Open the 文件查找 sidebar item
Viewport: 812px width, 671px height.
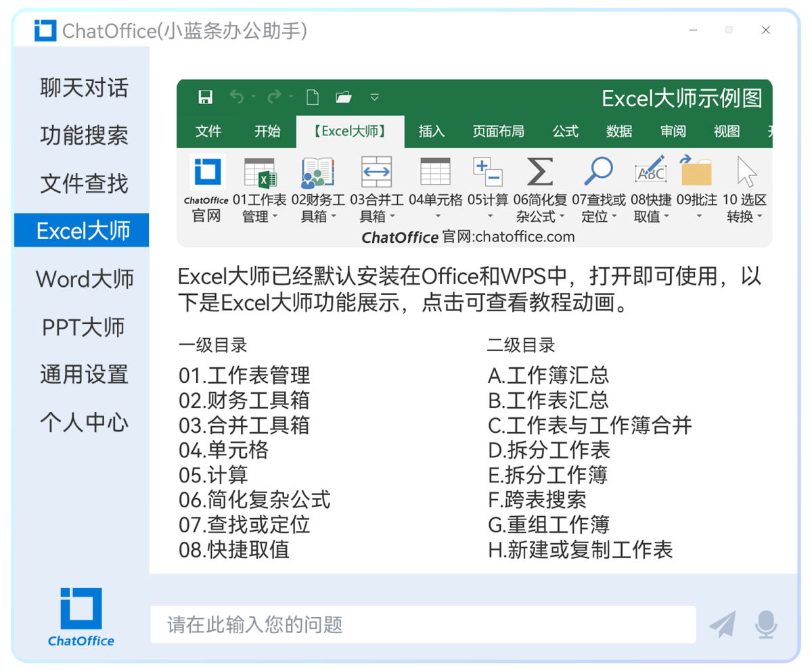(x=83, y=183)
